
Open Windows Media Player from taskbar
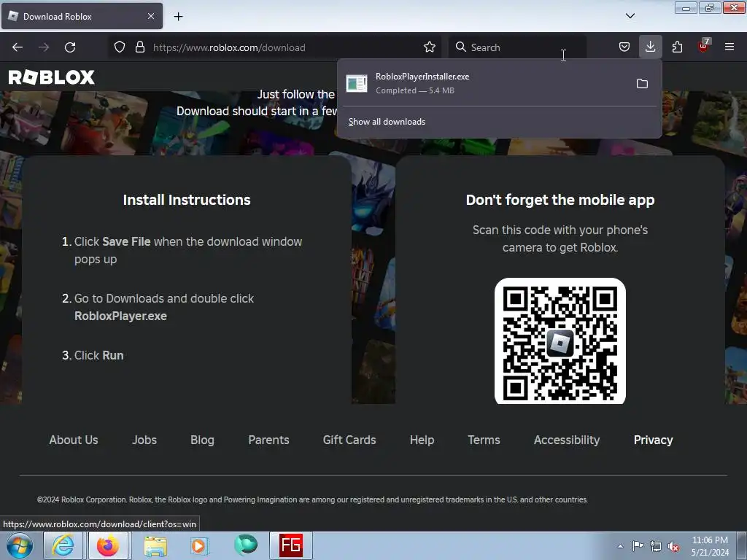point(200,545)
